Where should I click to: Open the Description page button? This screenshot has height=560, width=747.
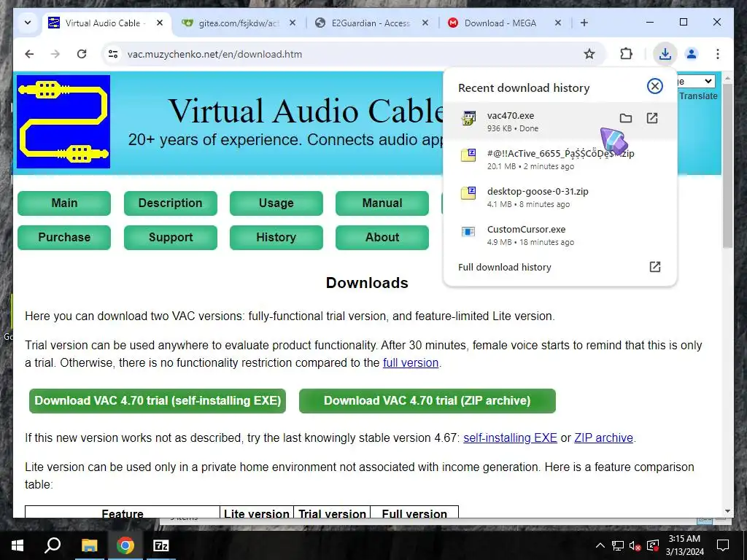[x=171, y=203]
